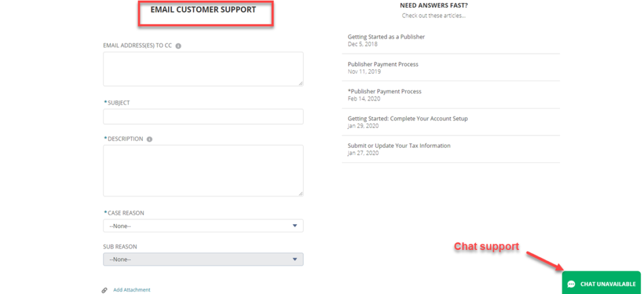Click the Add Attachment link
This screenshot has height=294, width=644.
coord(131,290)
